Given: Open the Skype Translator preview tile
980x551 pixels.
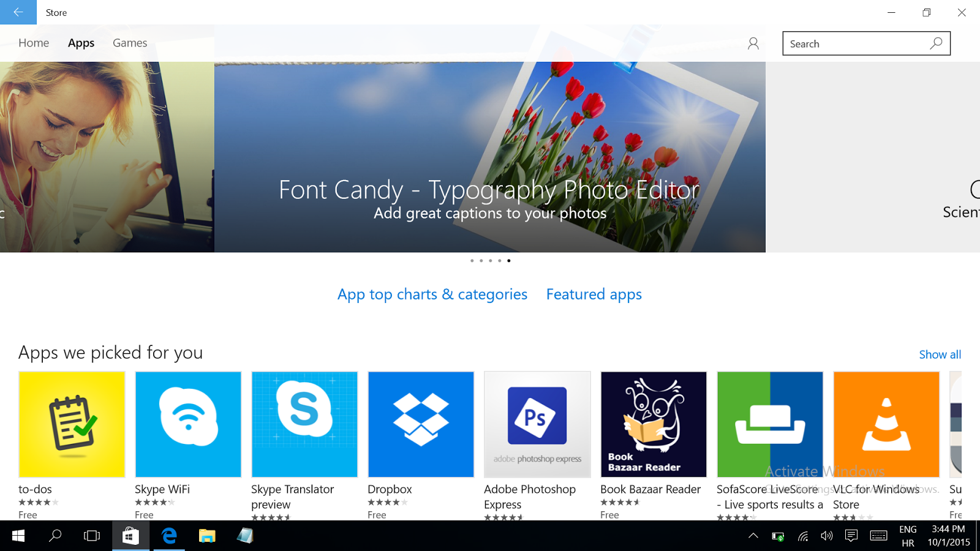Looking at the screenshot, I should (304, 424).
